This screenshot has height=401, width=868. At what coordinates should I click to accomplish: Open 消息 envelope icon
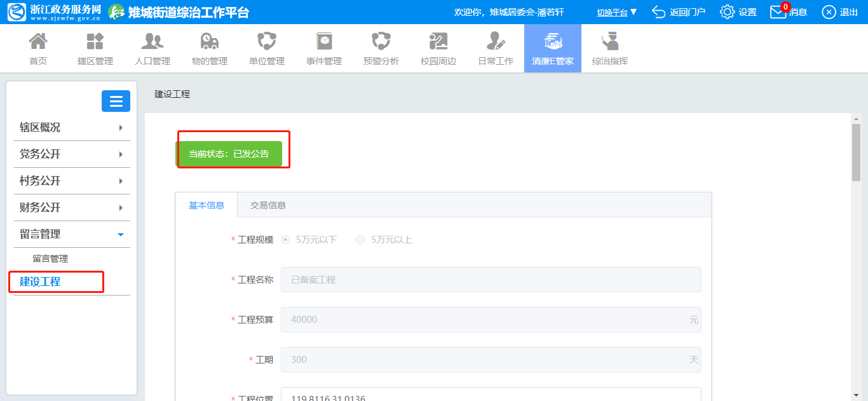point(778,12)
